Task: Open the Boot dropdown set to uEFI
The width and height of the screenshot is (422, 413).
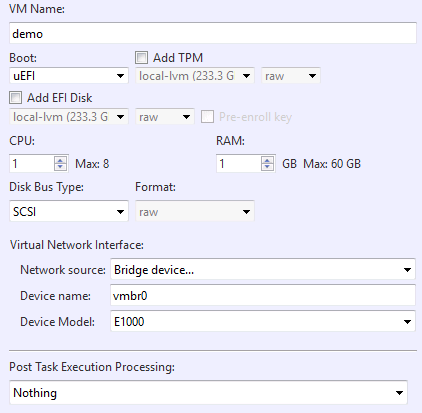Action: pos(69,76)
